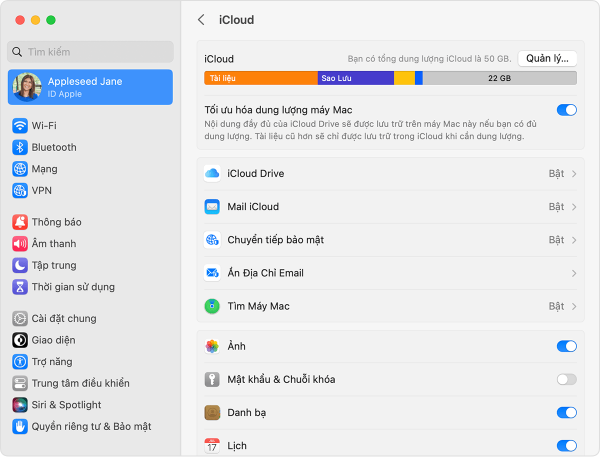This screenshot has width=600, height=457.
Task: Click the Lịch calendar icon
Action: [212, 446]
